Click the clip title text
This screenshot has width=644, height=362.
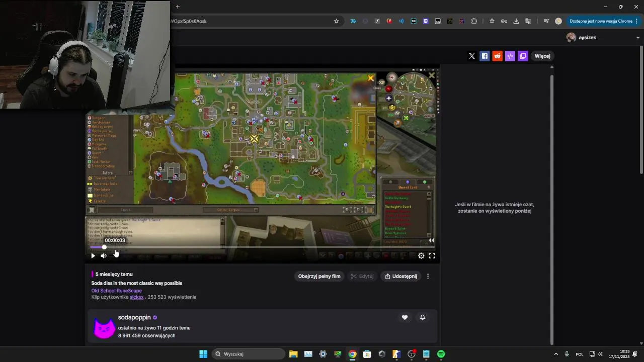(x=137, y=284)
